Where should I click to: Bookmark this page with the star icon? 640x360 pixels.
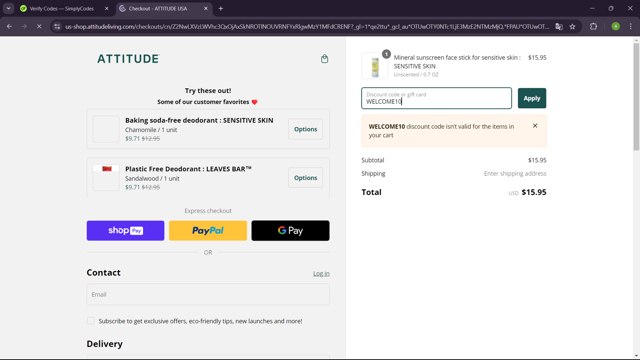pos(572,27)
